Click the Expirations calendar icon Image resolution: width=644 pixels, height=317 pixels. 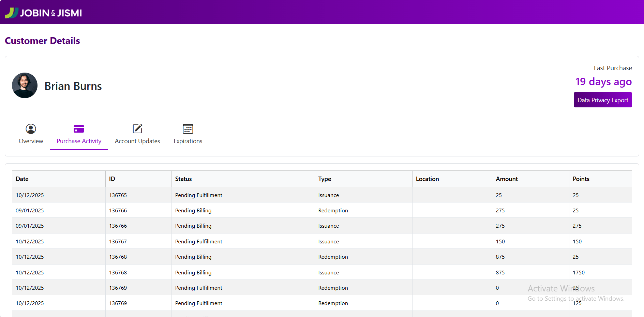coord(188,129)
